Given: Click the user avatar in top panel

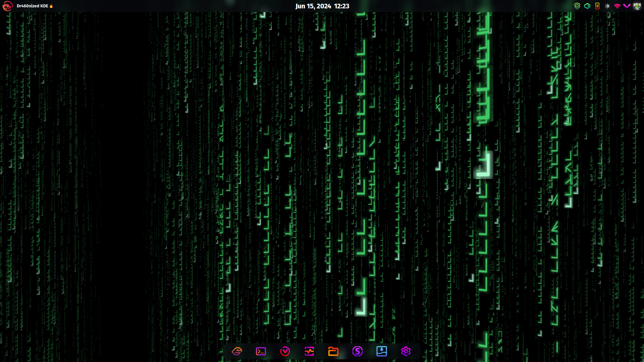Looking at the screenshot, I should [x=637, y=6].
